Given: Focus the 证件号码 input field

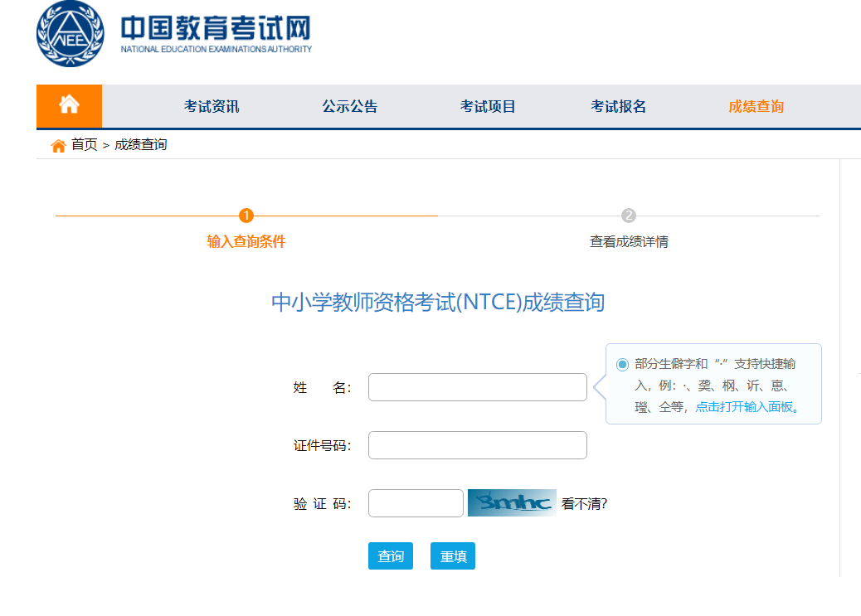Looking at the screenshot, I should click(x=477, y=445).
